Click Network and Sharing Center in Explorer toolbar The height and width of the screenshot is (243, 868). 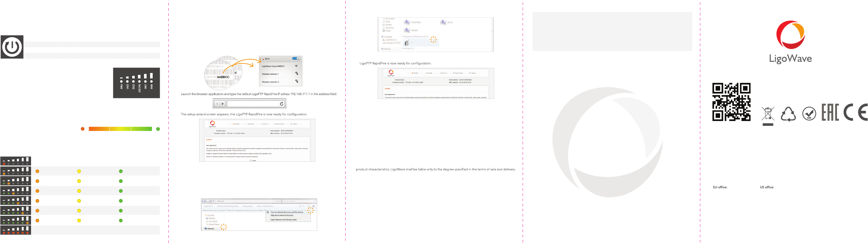[x=228, y=206]
